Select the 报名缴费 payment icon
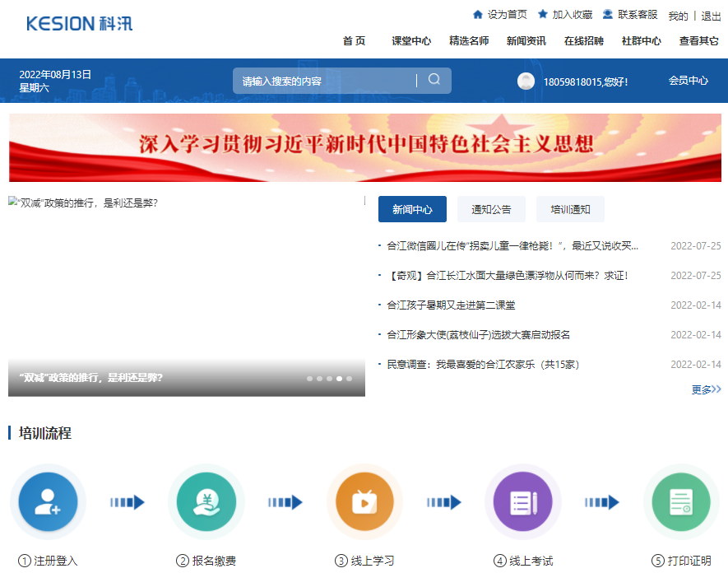728x573 pixels. pos(206,501)
